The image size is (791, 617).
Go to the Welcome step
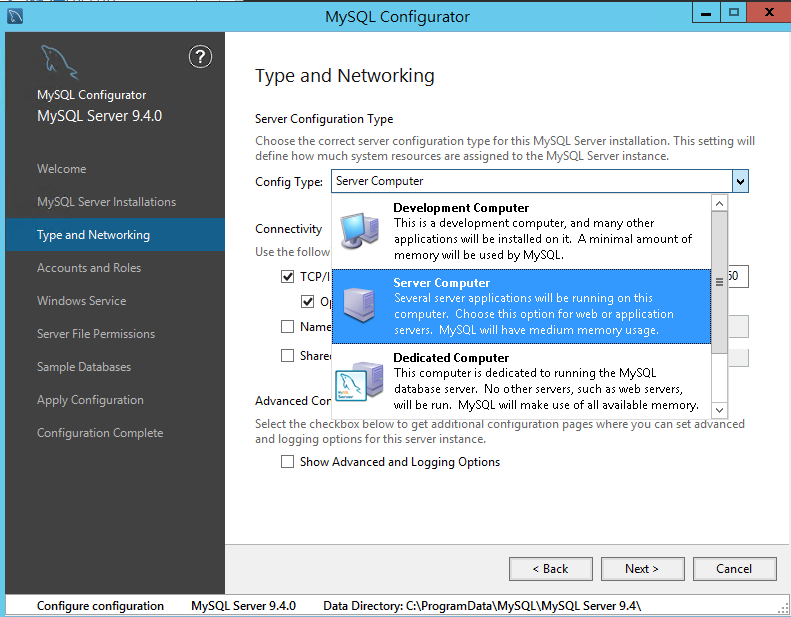click(x=62, y=169)
